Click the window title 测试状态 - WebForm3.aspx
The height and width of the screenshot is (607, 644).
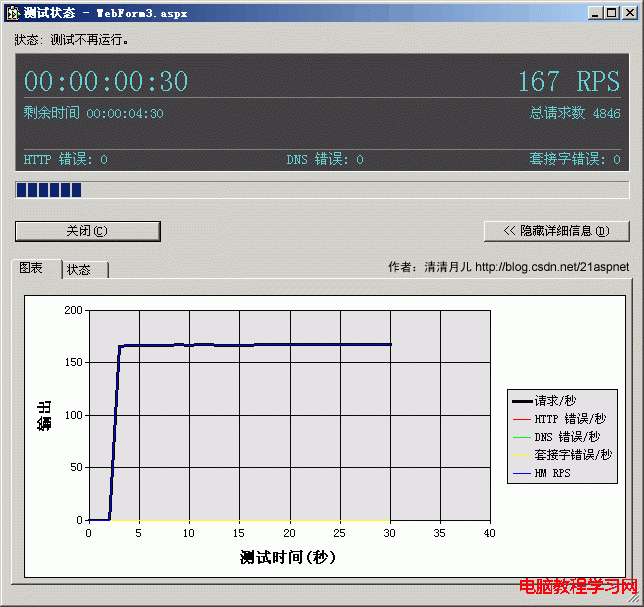click(x=106, y=13)
